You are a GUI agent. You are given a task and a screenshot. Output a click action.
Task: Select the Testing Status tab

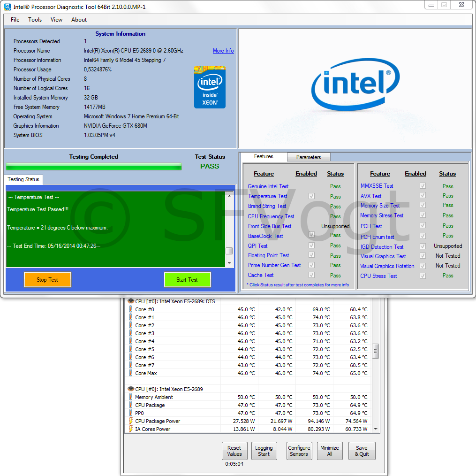(23, 179)
